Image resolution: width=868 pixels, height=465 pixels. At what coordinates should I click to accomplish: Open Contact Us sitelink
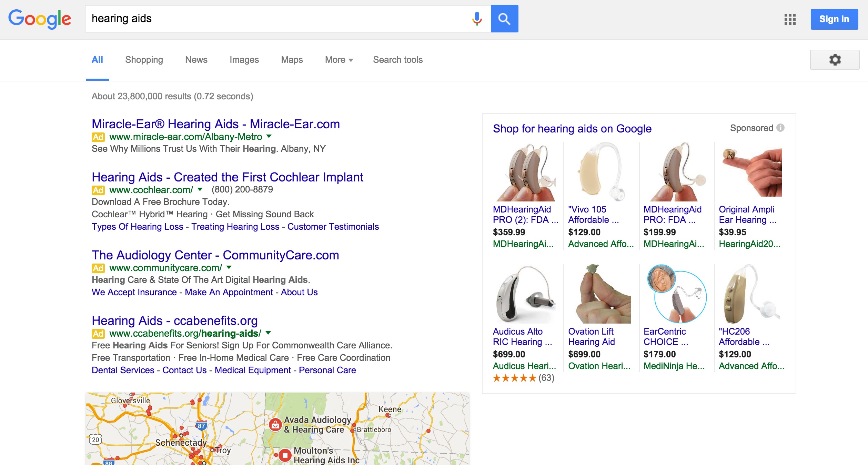coord(184,370)
